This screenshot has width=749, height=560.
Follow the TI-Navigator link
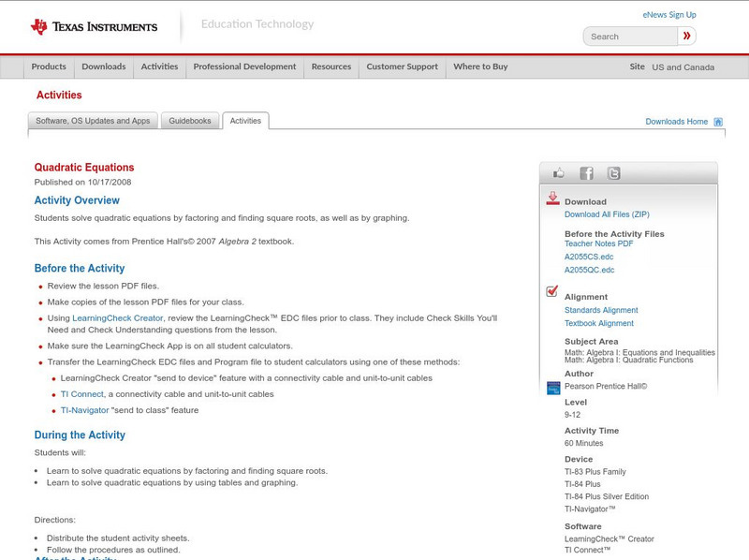click(84, 410)
